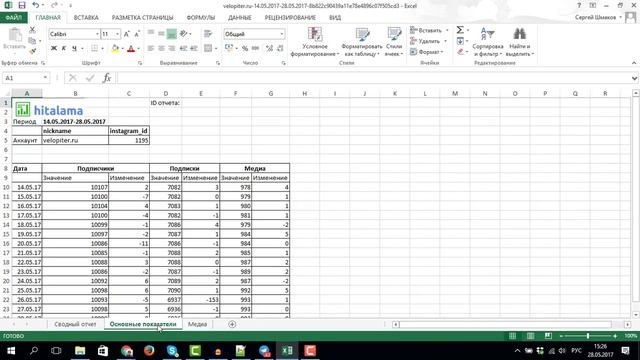This screenshot has height=360, width=640.
Task: Apply percent style number format
Action: 245,48
